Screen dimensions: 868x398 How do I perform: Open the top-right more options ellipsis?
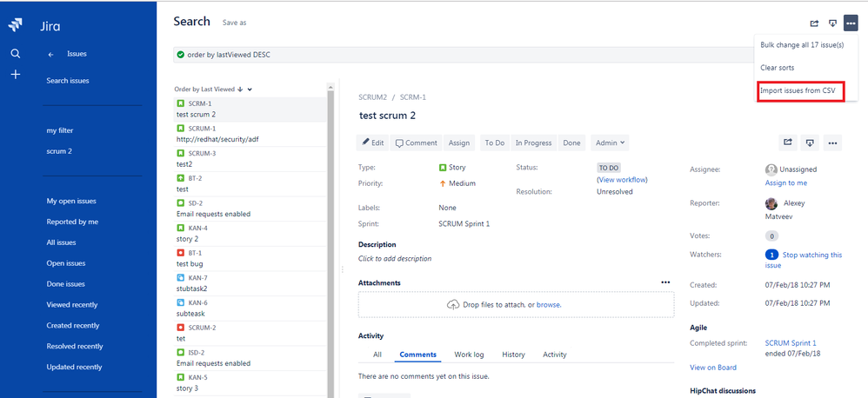click(851, 23)
